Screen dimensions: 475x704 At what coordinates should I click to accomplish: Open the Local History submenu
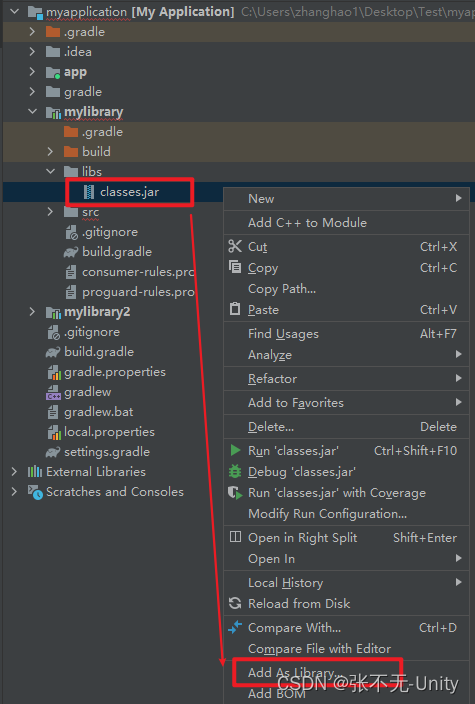point(346,582)
